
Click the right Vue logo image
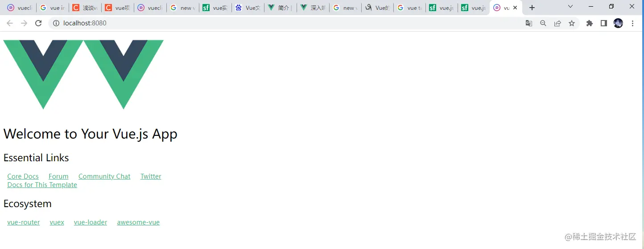(124, 74)
